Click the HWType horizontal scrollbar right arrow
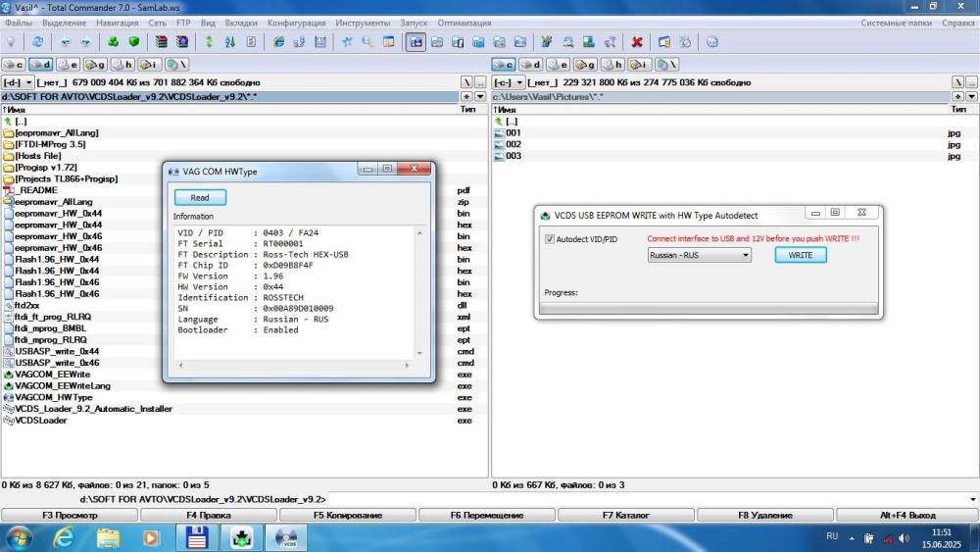 coord(407,365)
